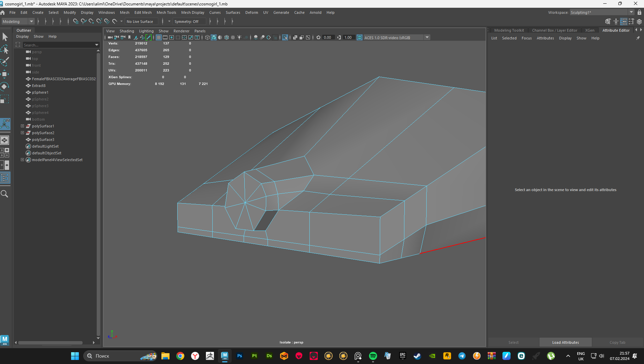Select the Lasso selection tool
644x364 pixels.
tap(5, 50)
